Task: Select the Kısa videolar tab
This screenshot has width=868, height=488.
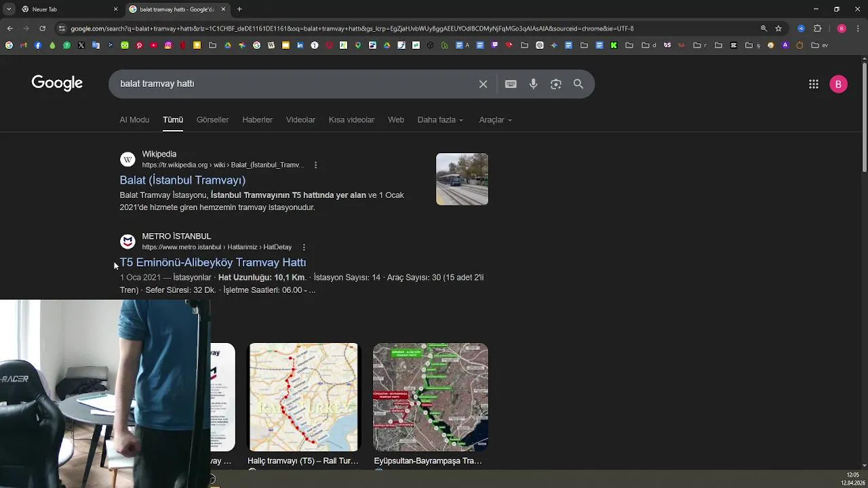Action: [x=351, y=120]
